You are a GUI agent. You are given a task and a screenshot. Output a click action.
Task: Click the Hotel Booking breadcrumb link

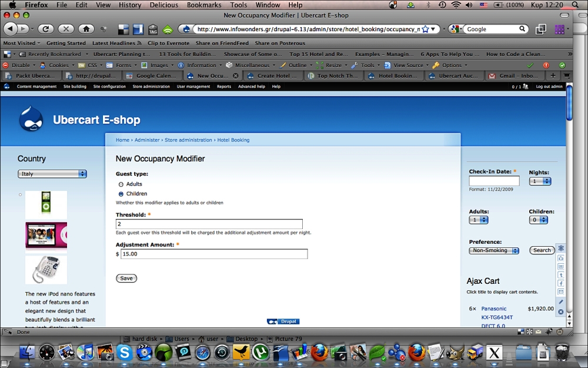tap(233, 140)
